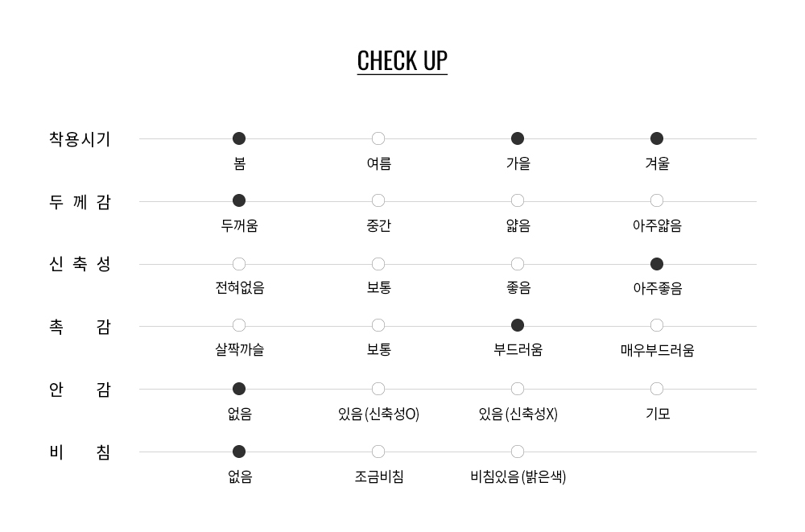Select the 봄 radio dot
Image resolution: width=805 pixels, height=532 pixels.
pos(239,138)
